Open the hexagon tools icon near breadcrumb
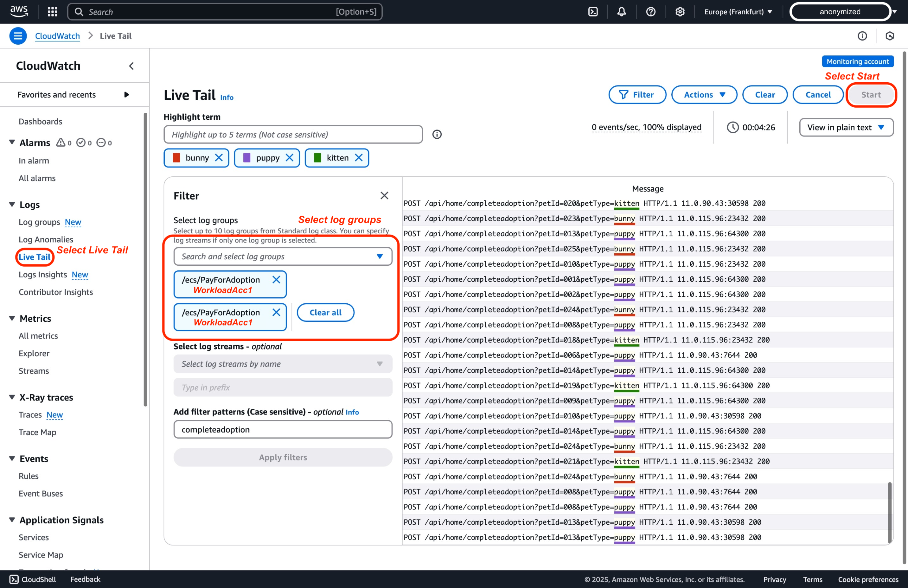This screenshot has width=908, height=588. point(890,36)
